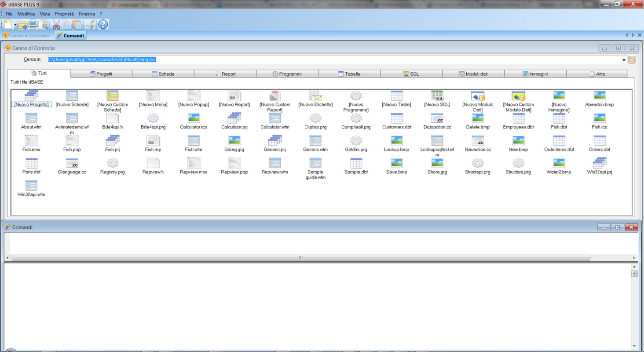This screenshot has height=352, width=644.
Task: Open the Proprietà menu
Action: [x=64, y=14]
